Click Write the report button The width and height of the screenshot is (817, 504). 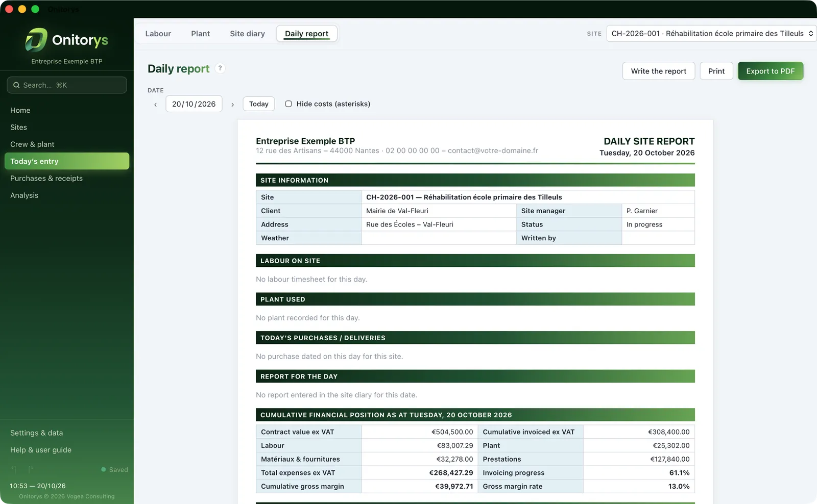[659, 71]
